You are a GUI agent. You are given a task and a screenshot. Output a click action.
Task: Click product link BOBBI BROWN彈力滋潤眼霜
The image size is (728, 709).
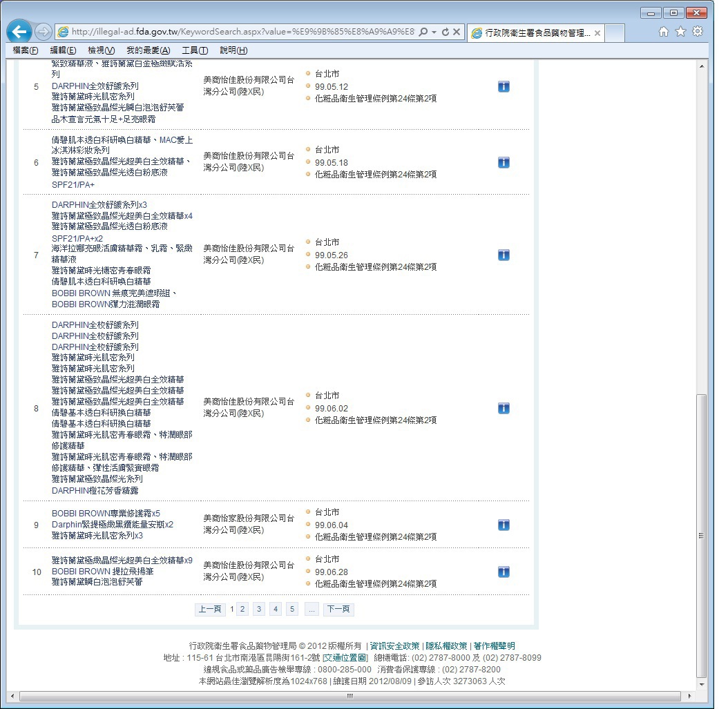tap(106, 304)
